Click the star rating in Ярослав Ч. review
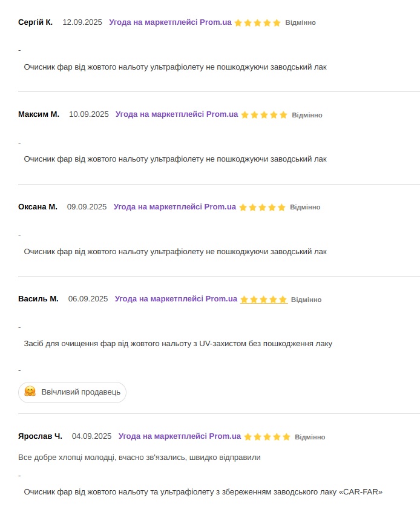 point(267,437)
